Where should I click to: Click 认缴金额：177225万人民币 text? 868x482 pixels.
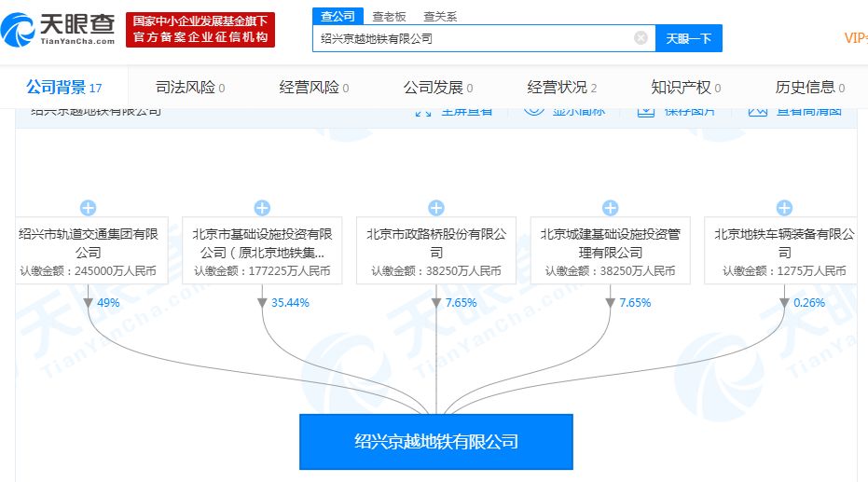coord(262,271)
